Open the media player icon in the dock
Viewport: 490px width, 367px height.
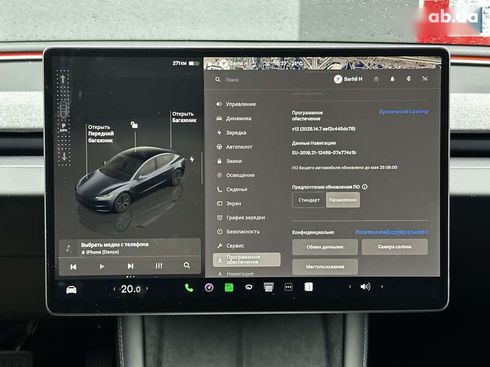(269, 287)
